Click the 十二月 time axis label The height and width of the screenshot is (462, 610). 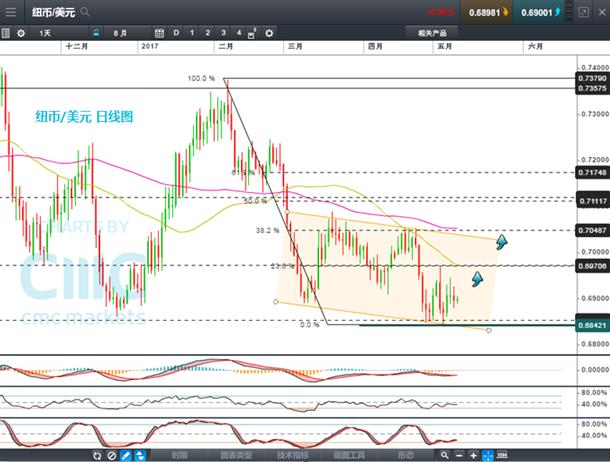coord(77,46)
